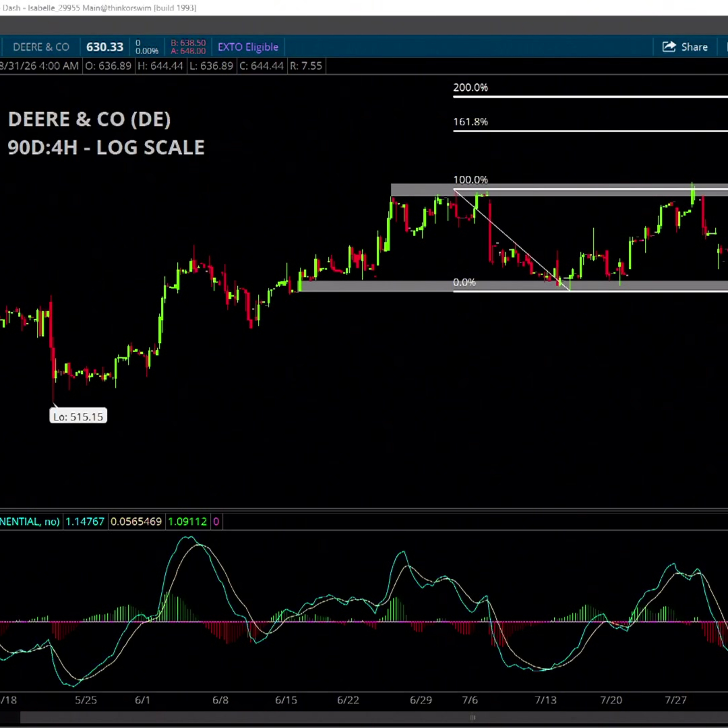
Task: Click the 6/8 date on time axis
Action: (x=220, y=700)
